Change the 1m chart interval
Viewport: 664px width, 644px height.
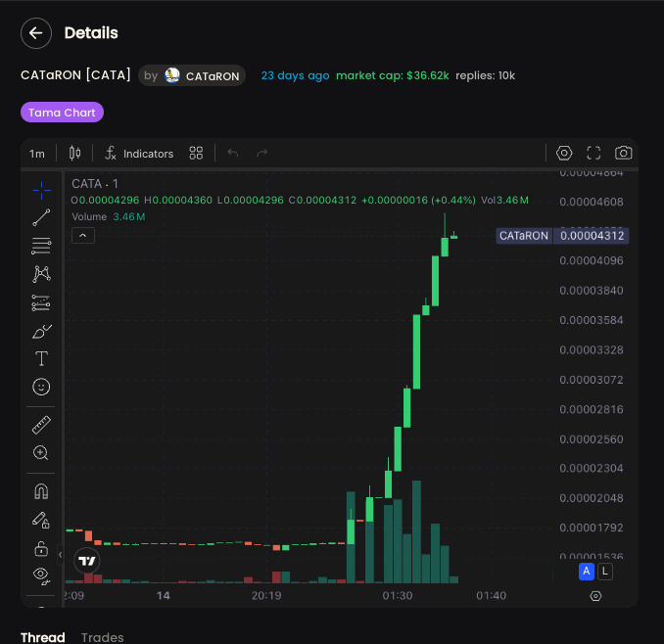coord(37,154)
